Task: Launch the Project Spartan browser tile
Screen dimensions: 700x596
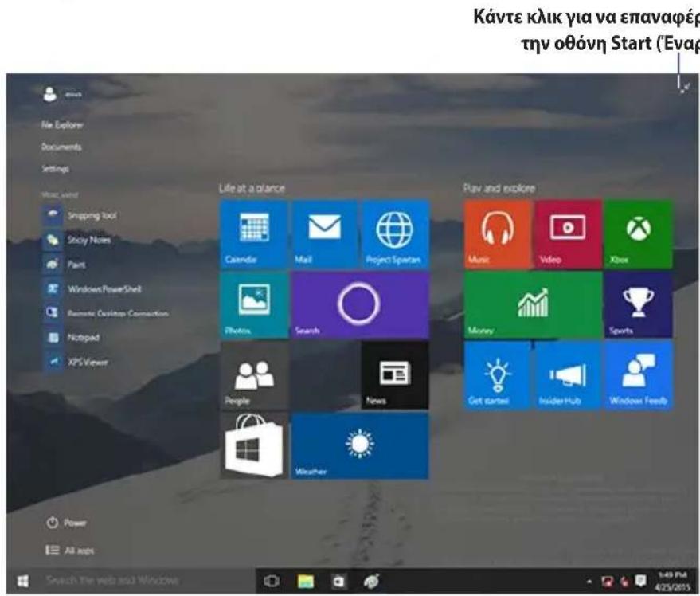Action: click(395, 234)
